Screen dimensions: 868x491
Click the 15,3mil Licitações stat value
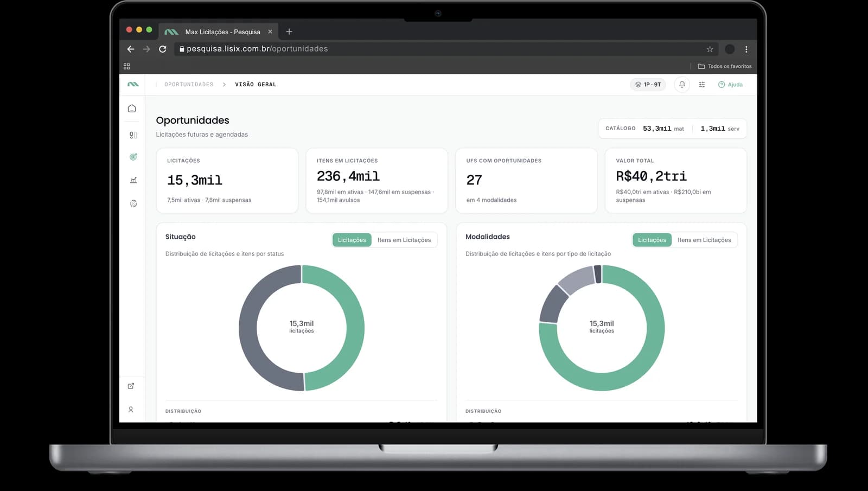195,180
